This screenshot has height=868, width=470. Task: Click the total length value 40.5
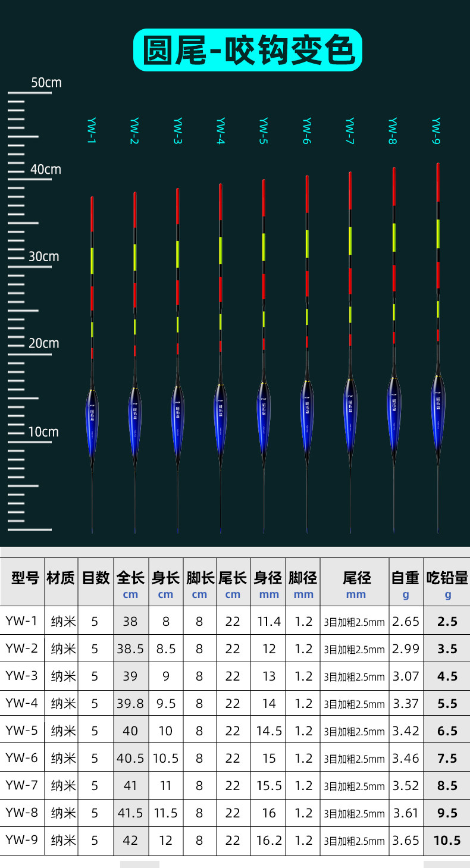tap(130, 758)
